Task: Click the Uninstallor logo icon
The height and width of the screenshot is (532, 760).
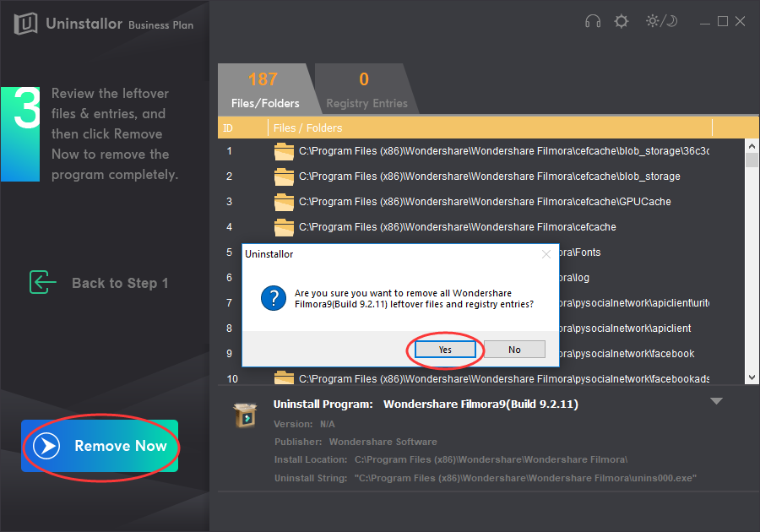Action: tap(25, 24)
